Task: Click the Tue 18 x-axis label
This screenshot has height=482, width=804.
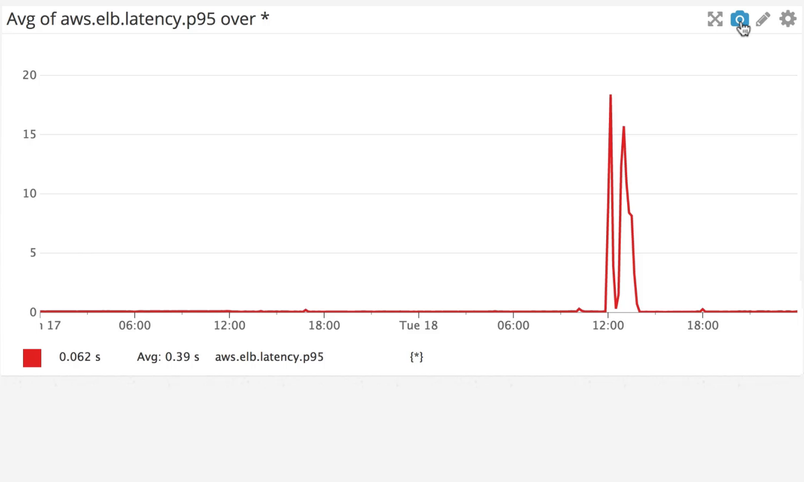Action: (x=418, y=326)
